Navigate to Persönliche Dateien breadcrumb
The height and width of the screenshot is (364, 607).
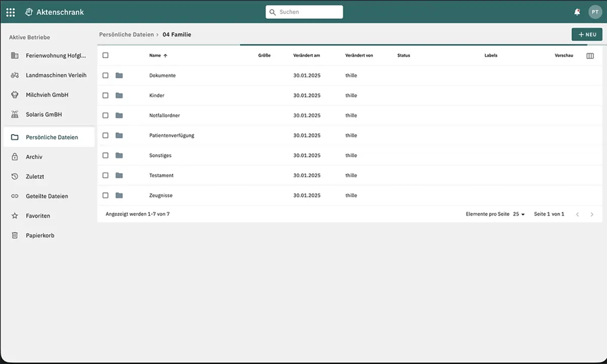126,34
